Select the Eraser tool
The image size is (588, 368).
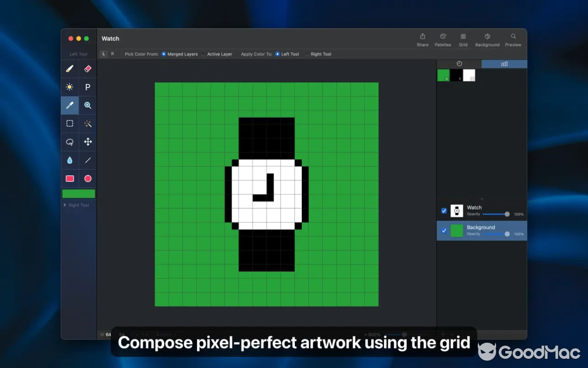(87, 69)
